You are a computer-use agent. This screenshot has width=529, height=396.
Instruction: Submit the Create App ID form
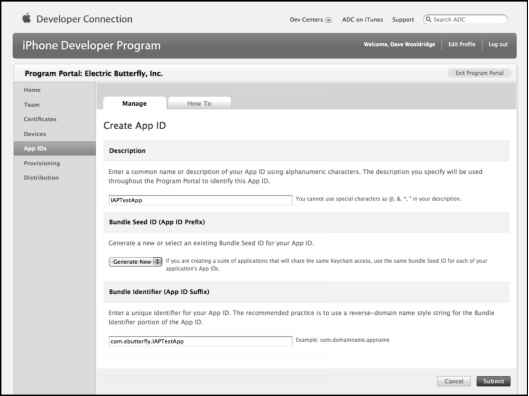click(493, 381)
